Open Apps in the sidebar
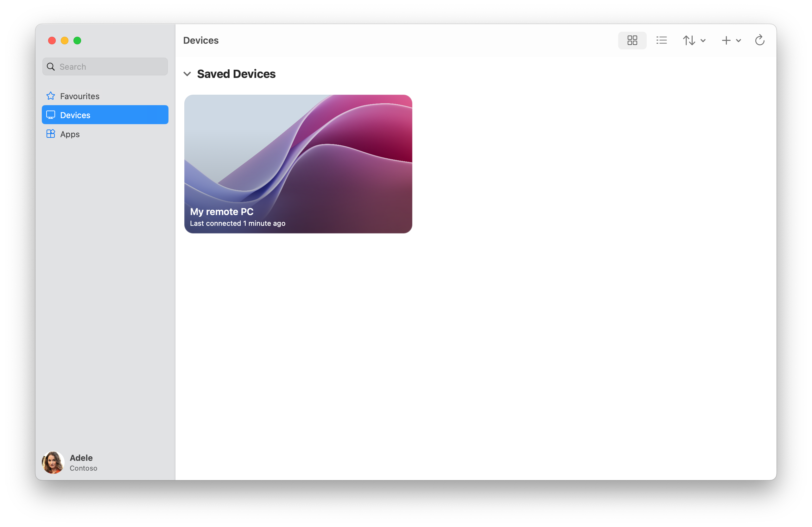This screenshot has height=527, width=812. pos(105,134)
